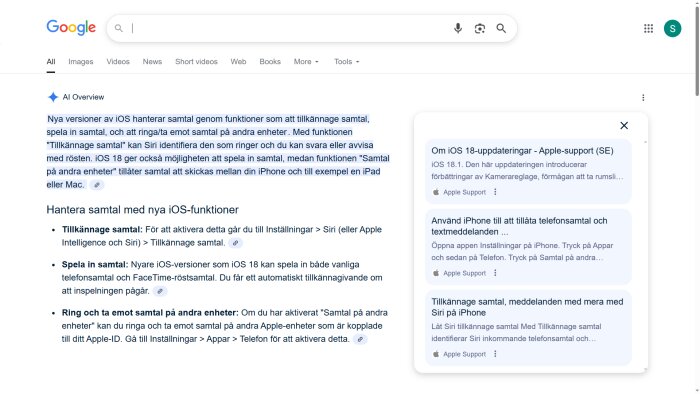Open the account avatar labeled S
The height and width of the screenshot is (394, 700).
672,29
